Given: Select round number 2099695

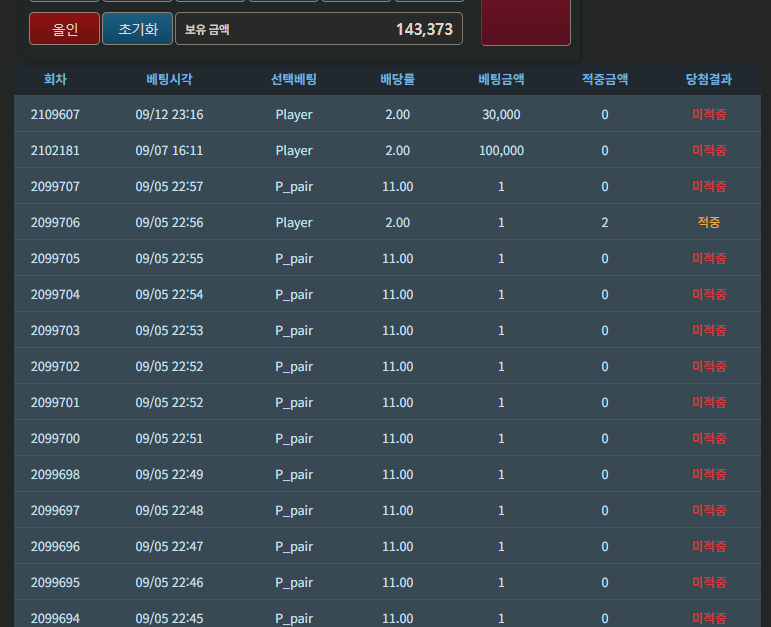Looking at the screenshot, I should coord(55,582).
